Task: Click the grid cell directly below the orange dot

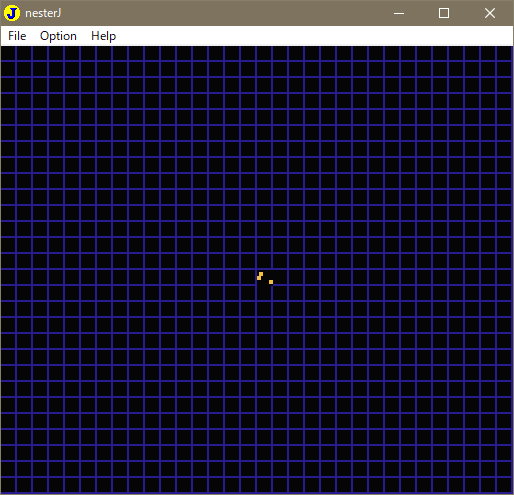Action: pos(264,293)
